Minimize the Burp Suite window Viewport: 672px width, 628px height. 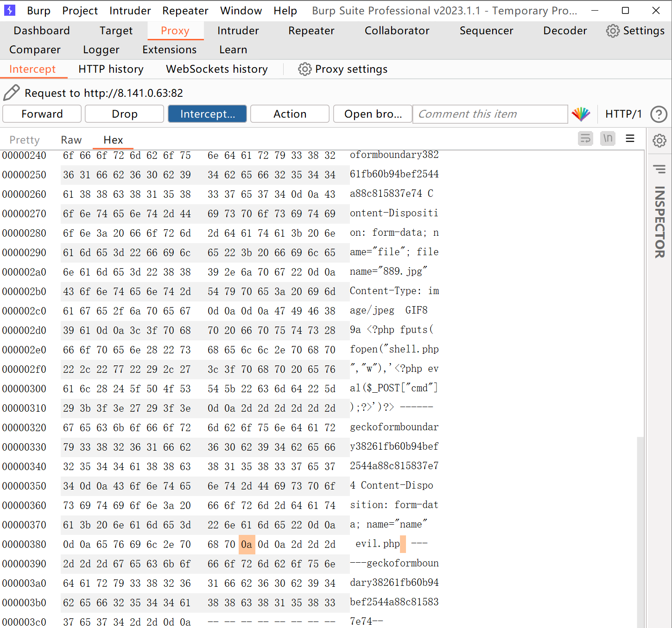tap(595, 11)
